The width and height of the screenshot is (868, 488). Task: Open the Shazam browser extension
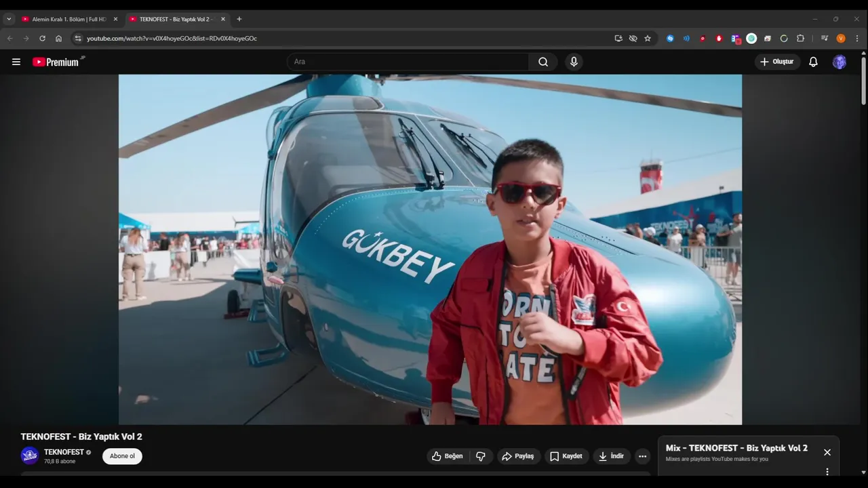click(x=670, y=39)
